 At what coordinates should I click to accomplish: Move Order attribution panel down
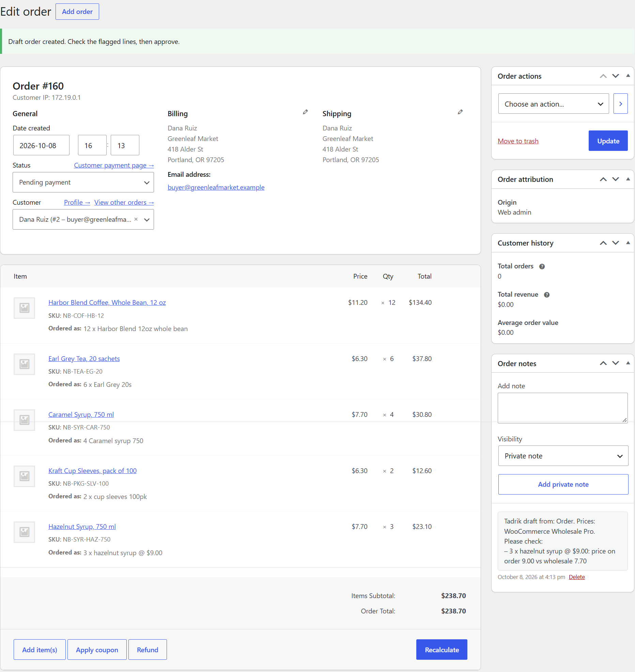coord(616,179)
